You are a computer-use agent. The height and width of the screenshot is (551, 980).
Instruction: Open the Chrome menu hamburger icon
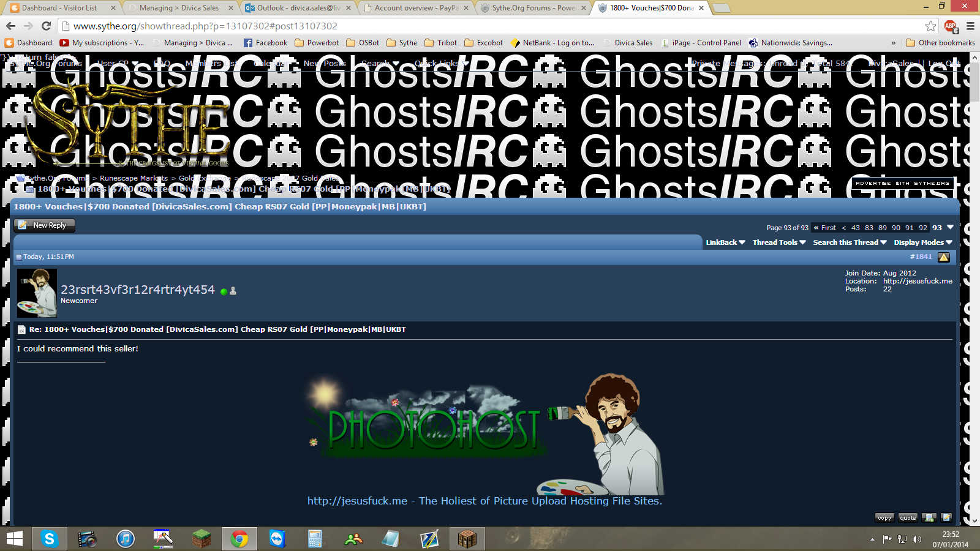click(x=970, y=26)
